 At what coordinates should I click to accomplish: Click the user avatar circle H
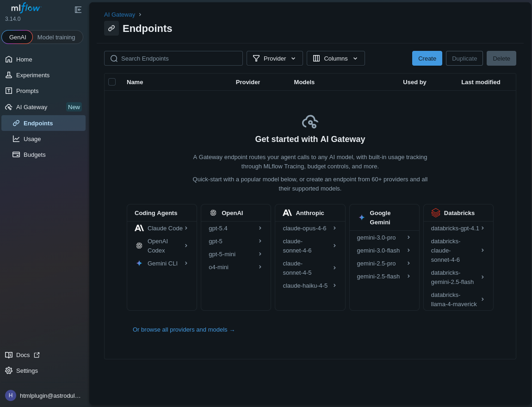pos(11,395)
